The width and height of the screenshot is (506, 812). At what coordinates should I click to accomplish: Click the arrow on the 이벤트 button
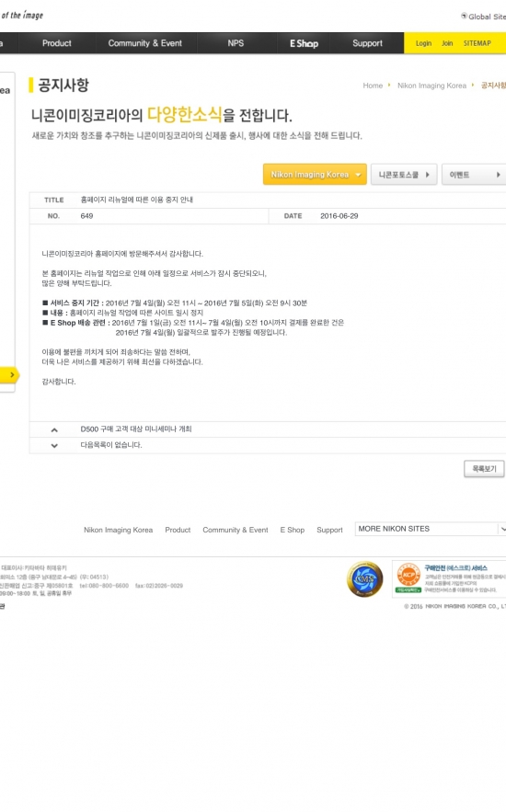pyautogui.click(x=499, y=175)
